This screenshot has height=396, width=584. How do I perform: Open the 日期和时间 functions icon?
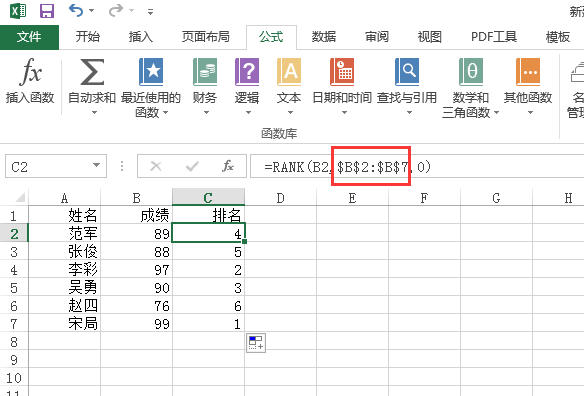[x=342, y=72]
